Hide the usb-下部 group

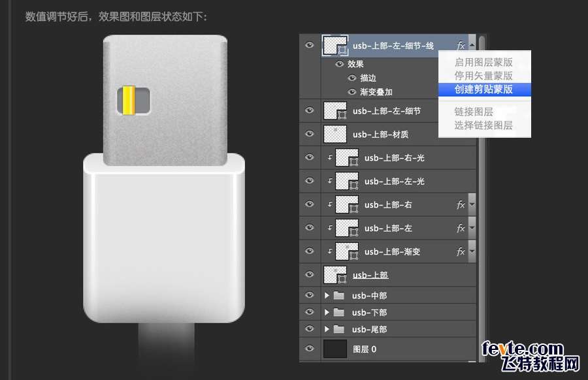pyautogui.click(x=310, y=312)
